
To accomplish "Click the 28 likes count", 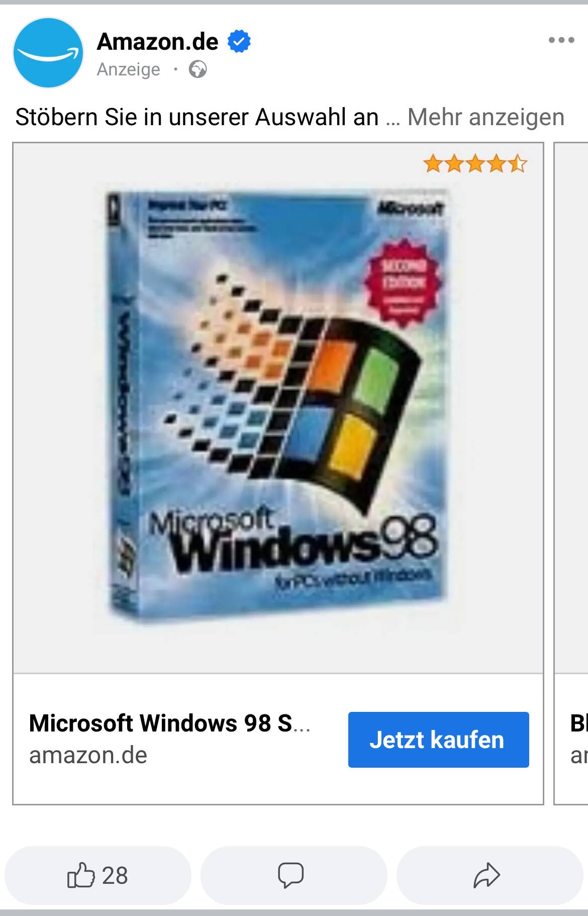I will [x=115, y=875].
